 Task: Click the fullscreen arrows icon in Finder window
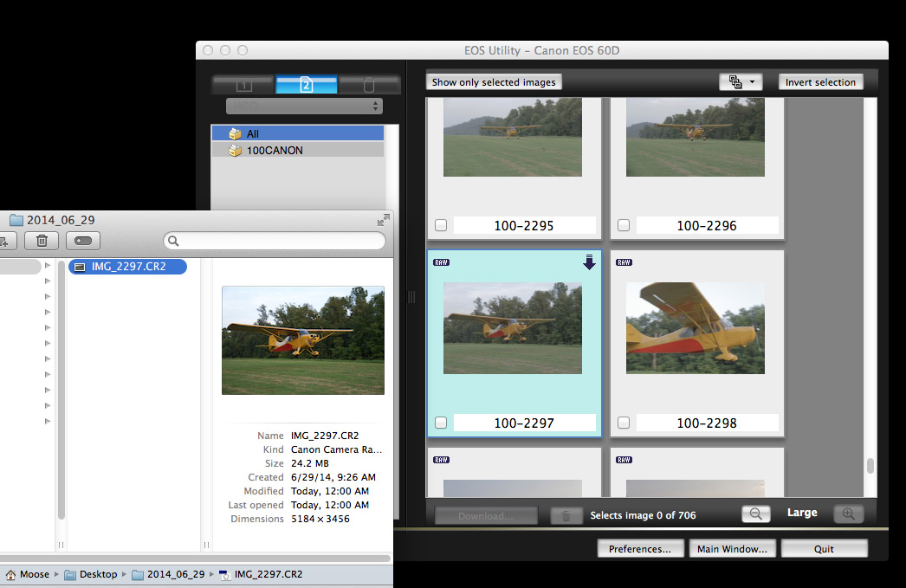(x=383, y=219)
